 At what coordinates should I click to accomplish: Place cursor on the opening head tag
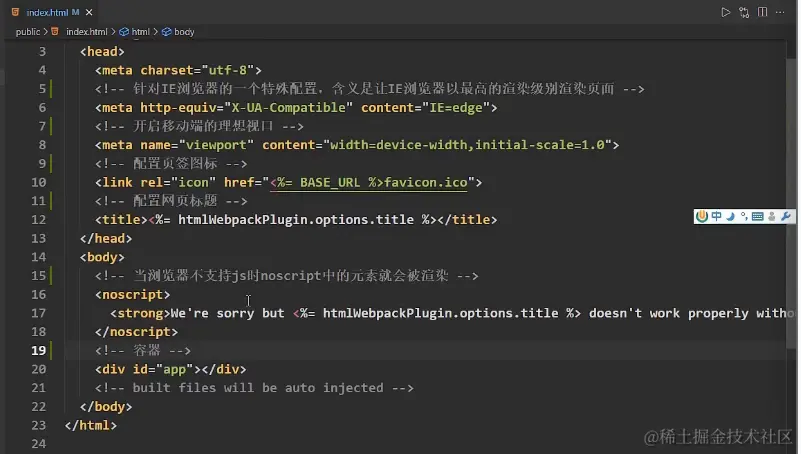(x=102, y=52)
